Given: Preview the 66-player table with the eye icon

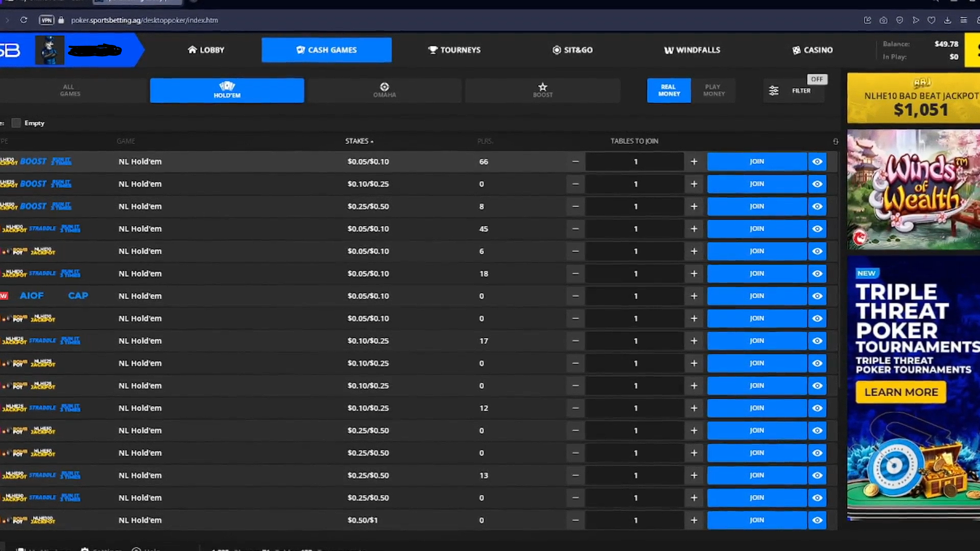Looking at the screenshot, I should [x=817, y=161].
